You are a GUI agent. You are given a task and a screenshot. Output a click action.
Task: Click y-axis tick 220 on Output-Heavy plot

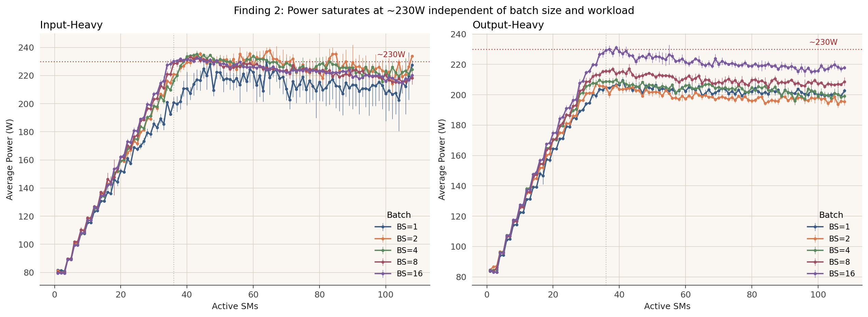459,65
